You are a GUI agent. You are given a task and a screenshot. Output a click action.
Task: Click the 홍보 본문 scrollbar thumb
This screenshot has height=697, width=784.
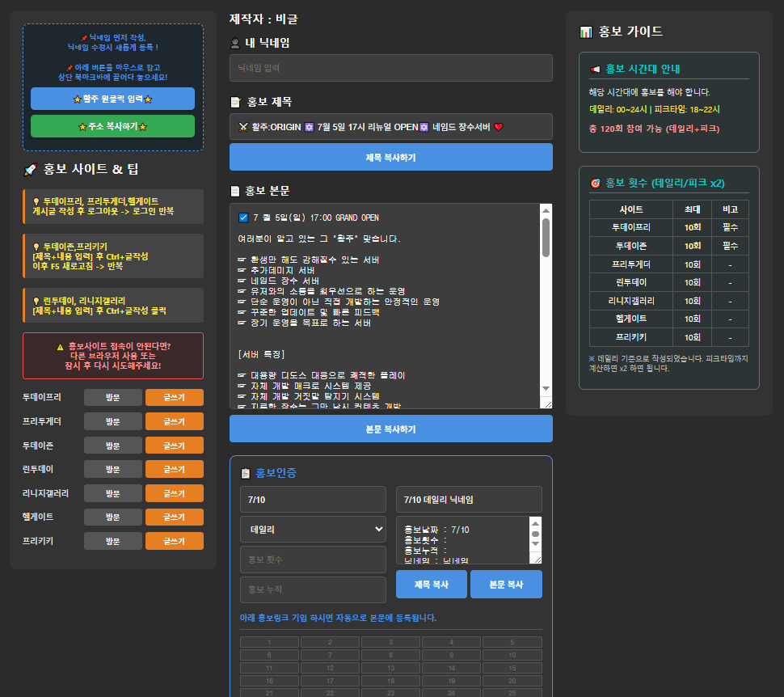(546, 237)
